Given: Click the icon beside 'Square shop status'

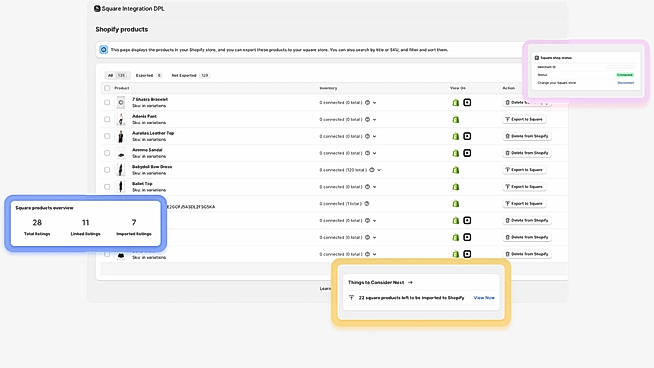Looking at the screenshot, I should (537, 58).
